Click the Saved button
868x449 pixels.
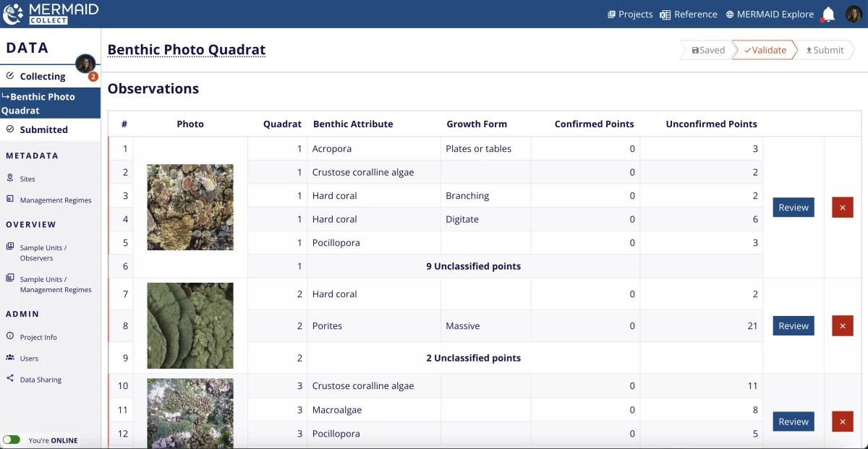click(x=707, y=50)
